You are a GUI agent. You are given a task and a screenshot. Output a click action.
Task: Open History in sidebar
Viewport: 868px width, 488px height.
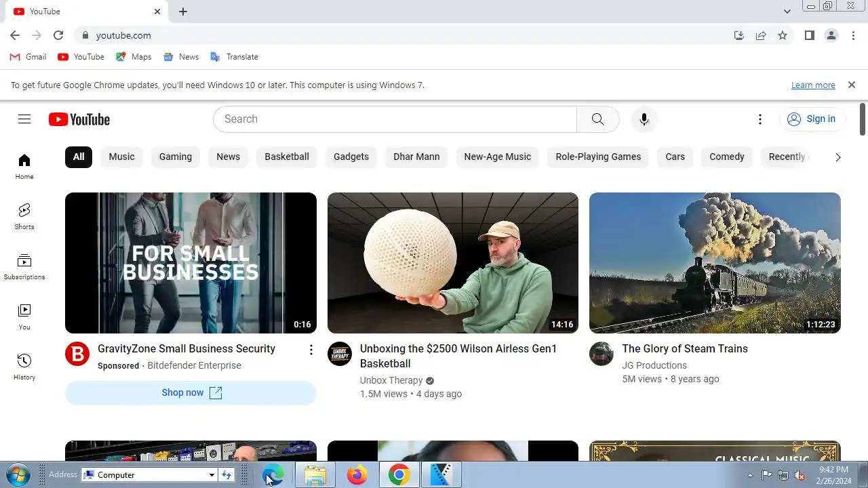24,367
